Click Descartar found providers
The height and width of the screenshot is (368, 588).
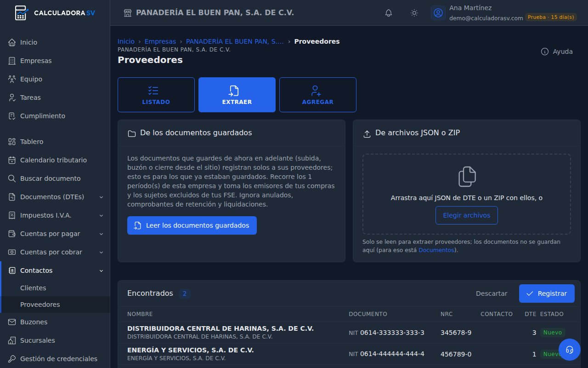click(492, 293)
